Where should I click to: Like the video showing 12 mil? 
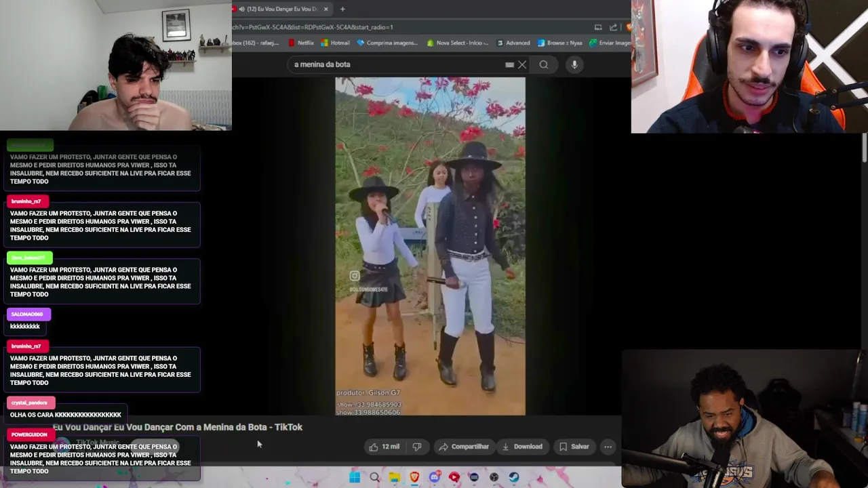384,447
